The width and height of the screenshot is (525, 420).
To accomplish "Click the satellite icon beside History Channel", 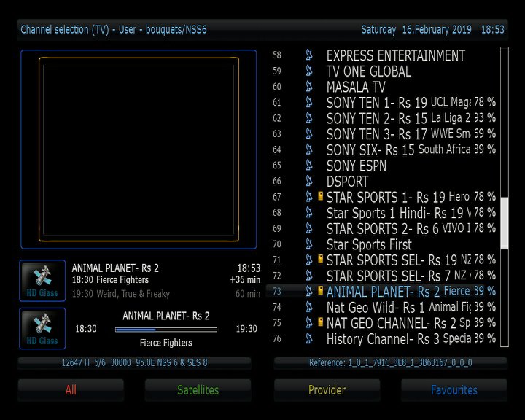I will click(309, 338).
